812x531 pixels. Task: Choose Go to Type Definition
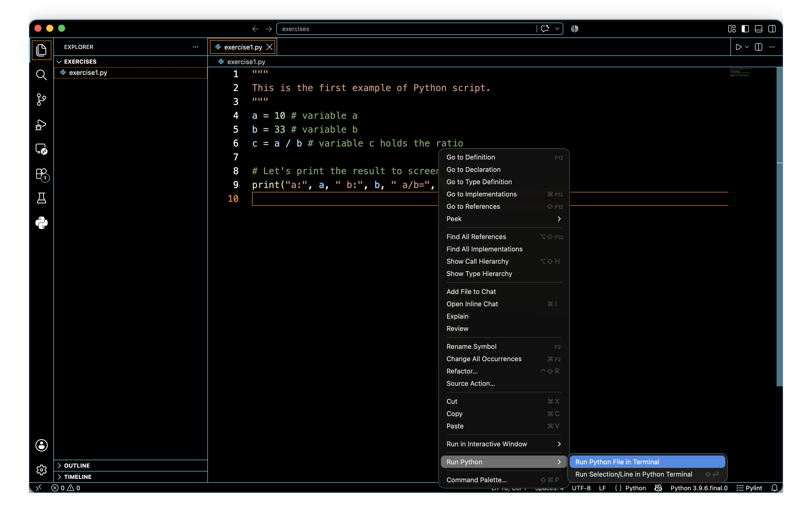coord(504,182)
